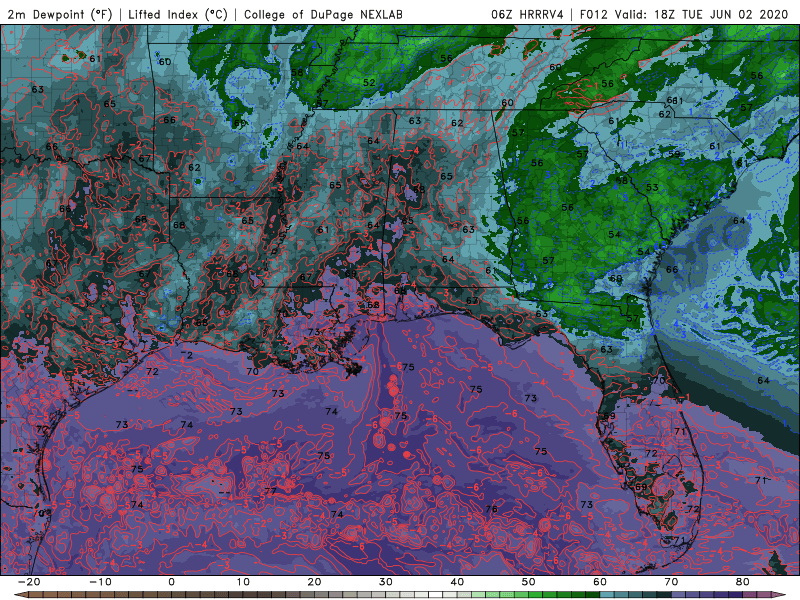Image resolution: width=800 pixels, height=600 pixels.
Task: Click the '60' tick label on color scale
Action: pyautogui.click(x=600, y=582)
